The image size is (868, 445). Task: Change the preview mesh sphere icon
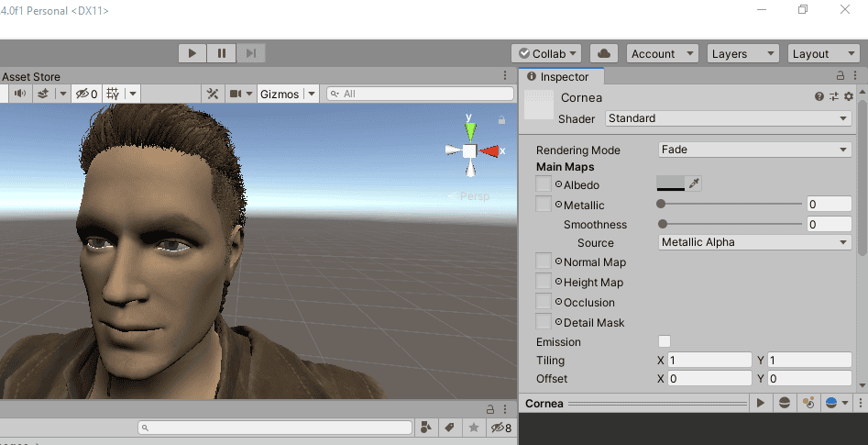(785, 403)
